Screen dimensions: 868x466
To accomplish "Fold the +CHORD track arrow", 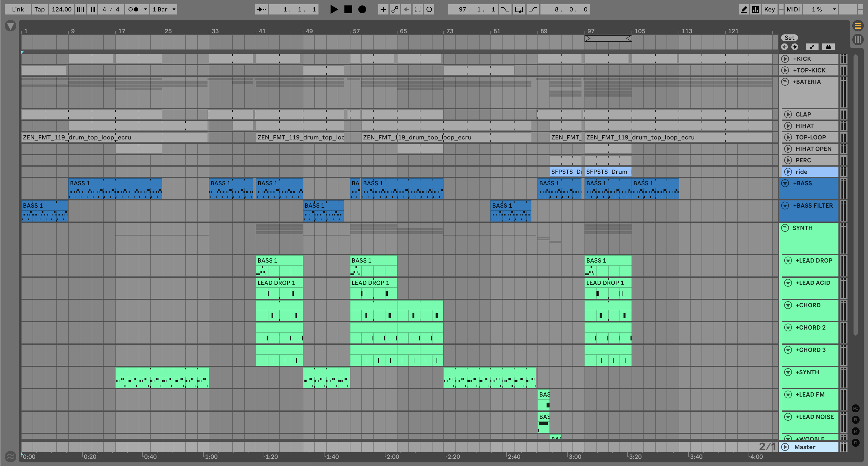I will 788,305.
